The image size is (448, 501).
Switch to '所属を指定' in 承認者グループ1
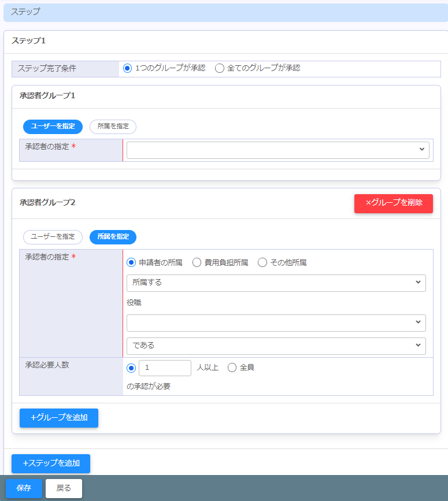[113, 127]
